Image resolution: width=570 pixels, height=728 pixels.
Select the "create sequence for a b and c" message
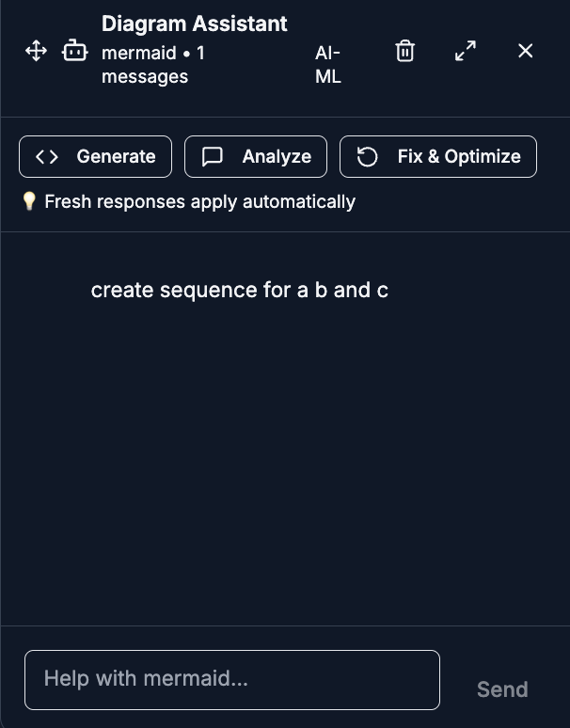coord(240,291)
